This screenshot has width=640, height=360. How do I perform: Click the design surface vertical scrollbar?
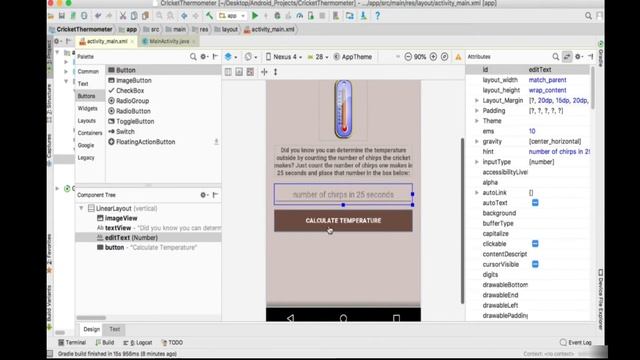click(462, 220)
